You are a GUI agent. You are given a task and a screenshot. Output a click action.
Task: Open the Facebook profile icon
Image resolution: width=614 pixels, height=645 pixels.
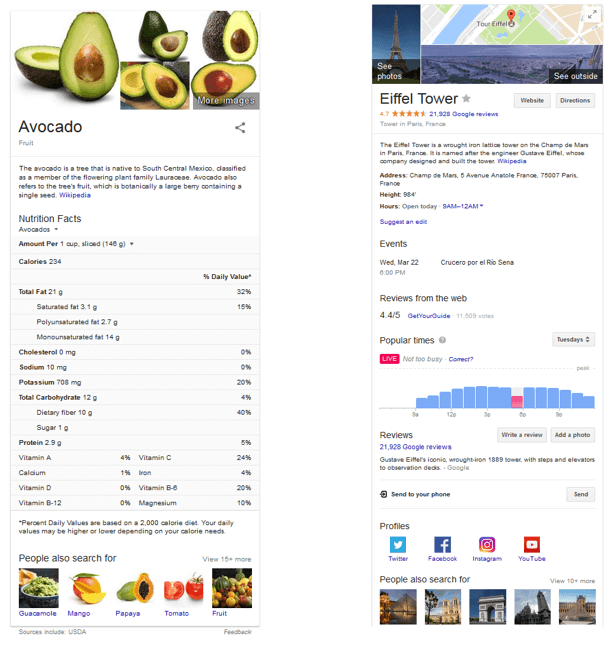click(442, 545)
